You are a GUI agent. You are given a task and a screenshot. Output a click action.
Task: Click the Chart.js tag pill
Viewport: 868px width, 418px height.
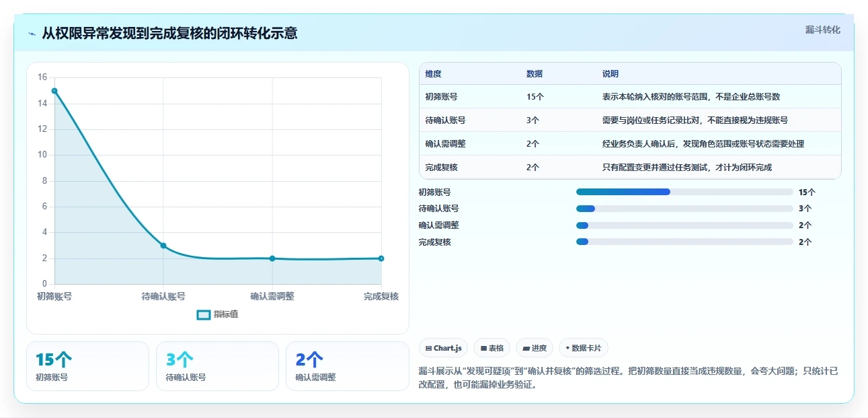click(444, 348)
